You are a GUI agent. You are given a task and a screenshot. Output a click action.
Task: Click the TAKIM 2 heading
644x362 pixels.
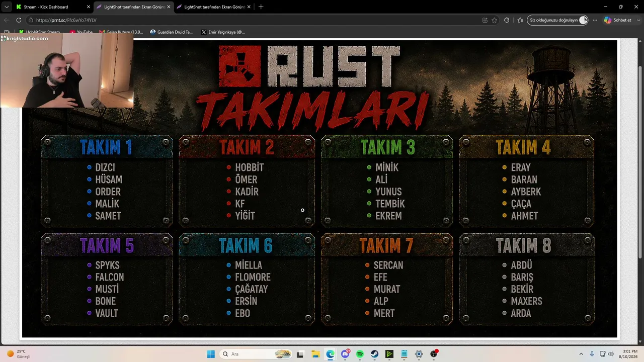[247, 147]
